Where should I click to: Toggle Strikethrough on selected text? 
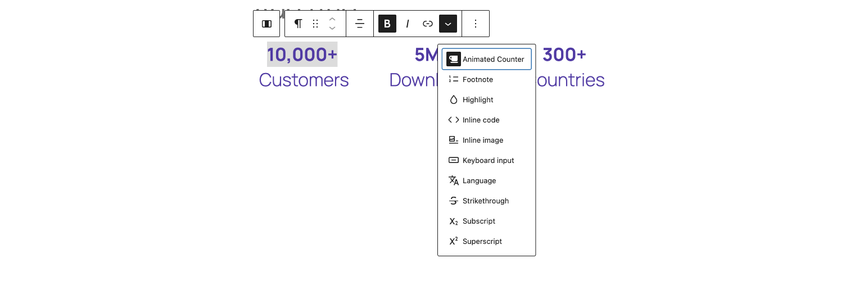487,201
